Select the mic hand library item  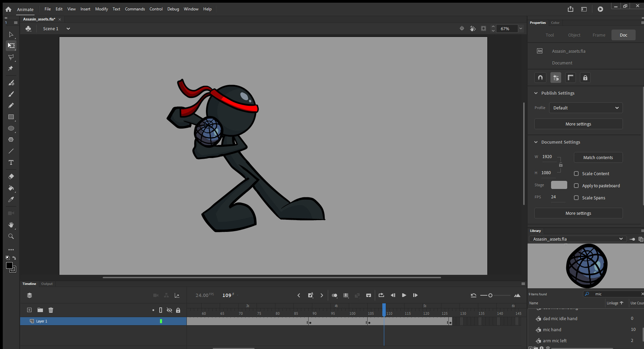pyautogui.click(x=552, y=330)
